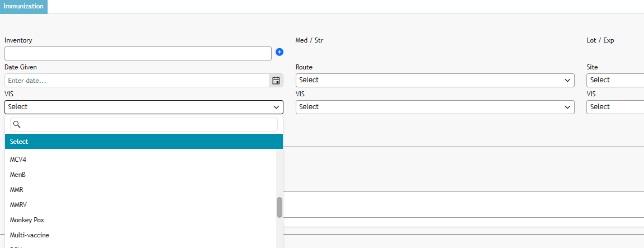The image size is (644, 248).
Task: Select the MMRV option
Action: [18, 205]
